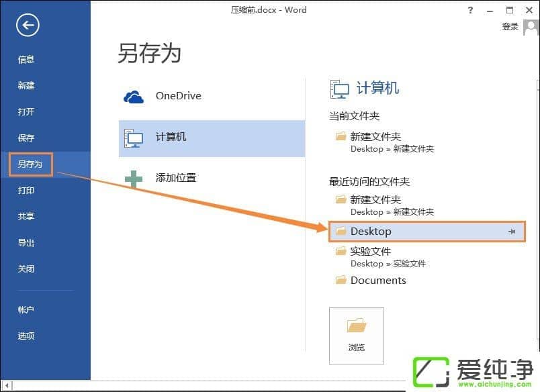This screenshot has width=540, height=392.
Task: Open the 打印 (Print) page
Action: [x=26, y=191]
